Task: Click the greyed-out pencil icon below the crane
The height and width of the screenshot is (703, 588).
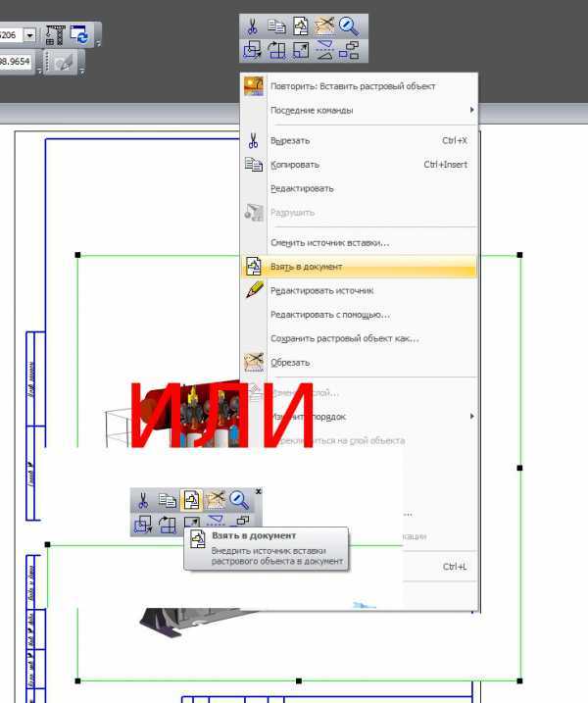Action: [x=64, y=63]
